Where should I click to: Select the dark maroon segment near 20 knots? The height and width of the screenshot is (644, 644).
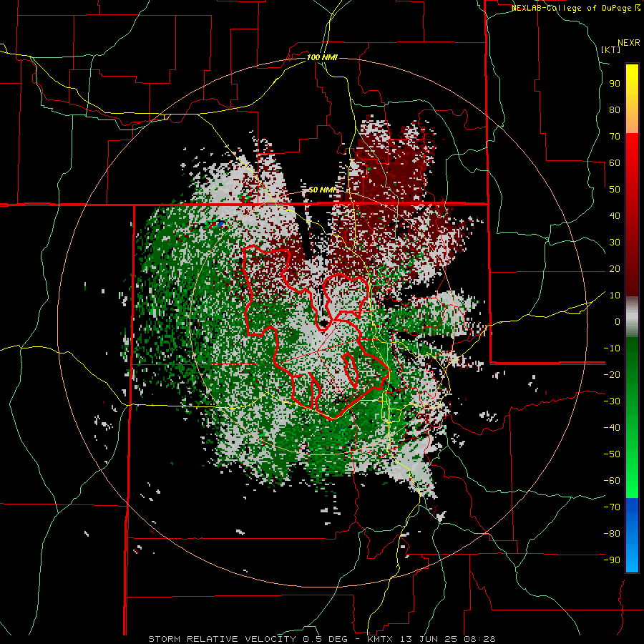[632, 271]
